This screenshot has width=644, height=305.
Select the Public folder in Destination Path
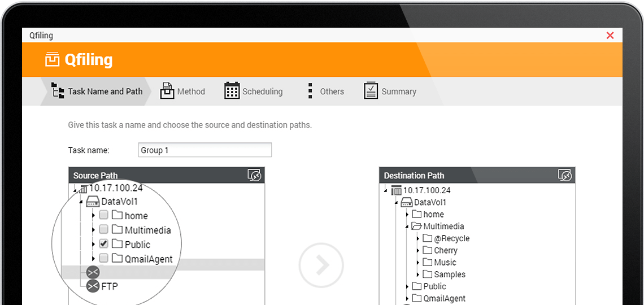[x=434, y=286]
